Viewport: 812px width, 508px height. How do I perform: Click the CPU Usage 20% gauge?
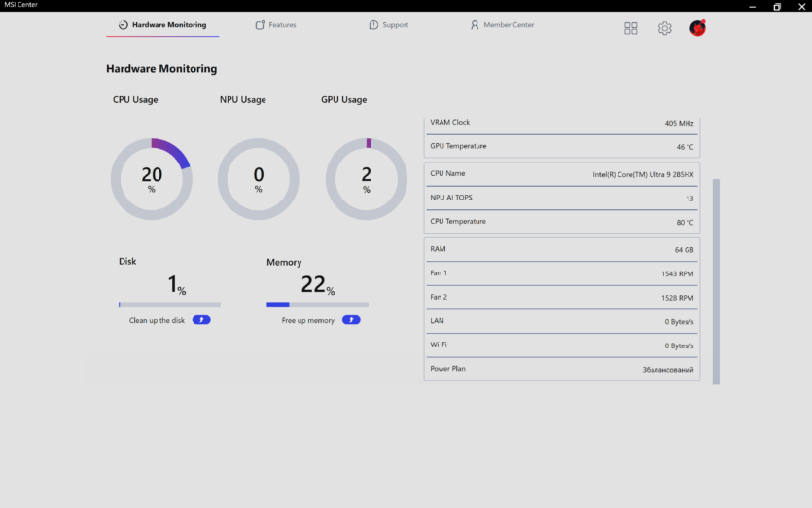point(151,179)
